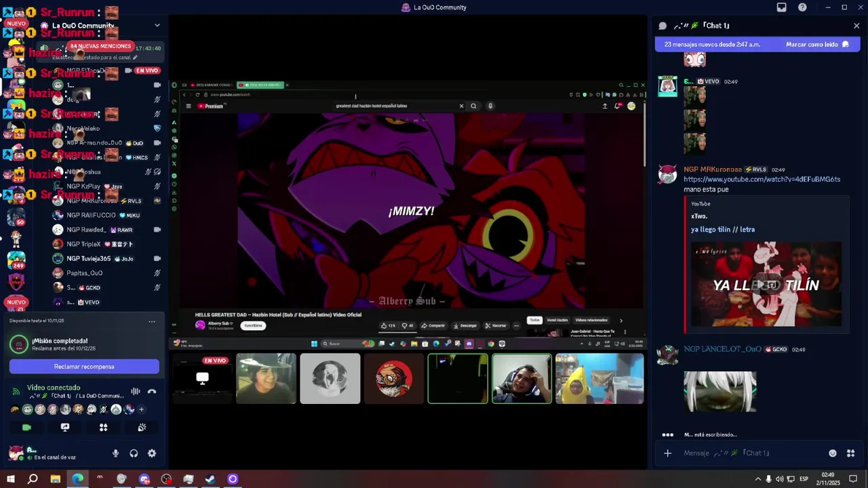Select Hotel Hazbin chip in stream

point(557,320)
